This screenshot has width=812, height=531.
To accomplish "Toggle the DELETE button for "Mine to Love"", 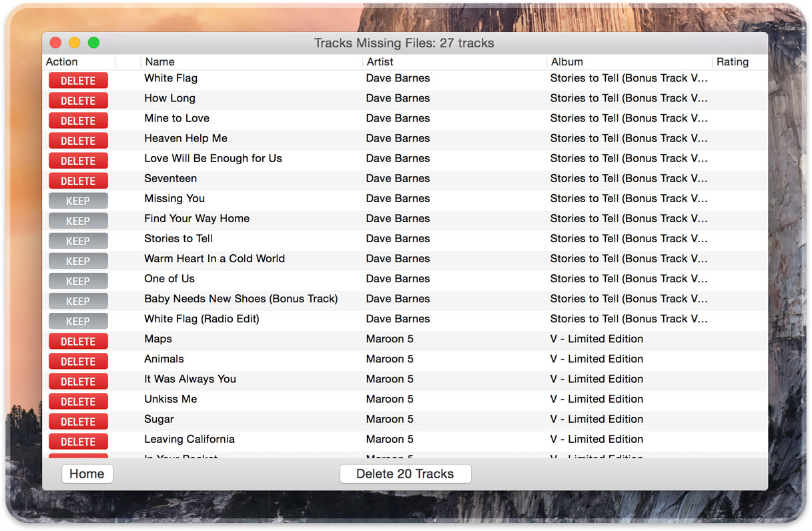I will (77, 120).
